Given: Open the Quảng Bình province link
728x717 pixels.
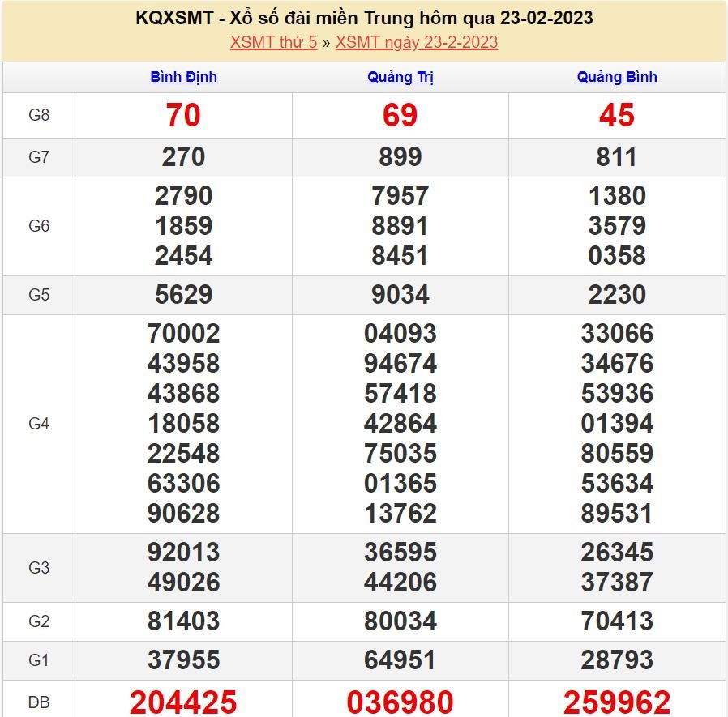Looking at the screenshot, I should click(617, 77).
